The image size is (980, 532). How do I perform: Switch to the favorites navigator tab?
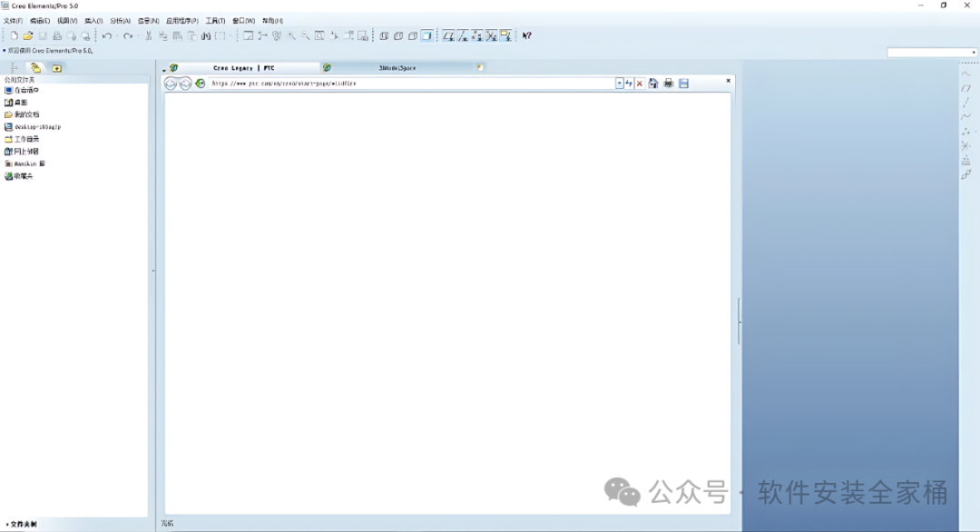click(57, 67)
